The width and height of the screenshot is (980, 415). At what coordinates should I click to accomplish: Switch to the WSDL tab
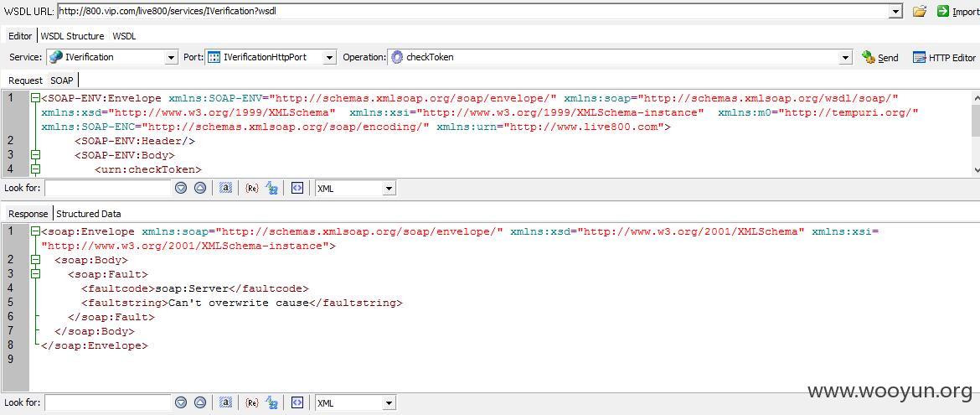click(124, 36)
